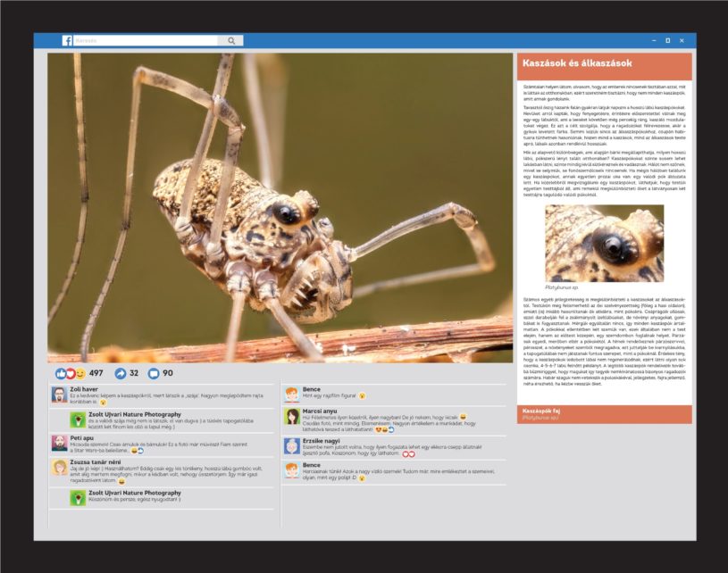The width and height of the screenshot is (728, 573).
Task: Click the magnifier search icon
Action: coord(230,41)
